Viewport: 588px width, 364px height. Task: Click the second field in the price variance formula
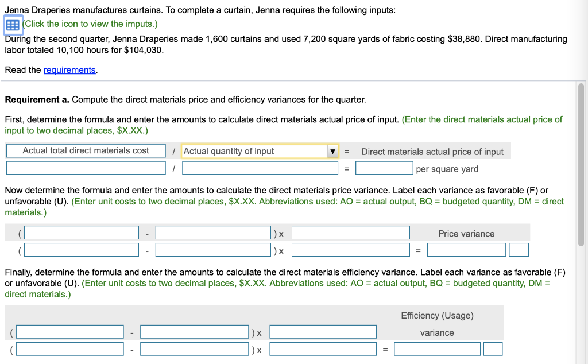(x=212, y=233)
